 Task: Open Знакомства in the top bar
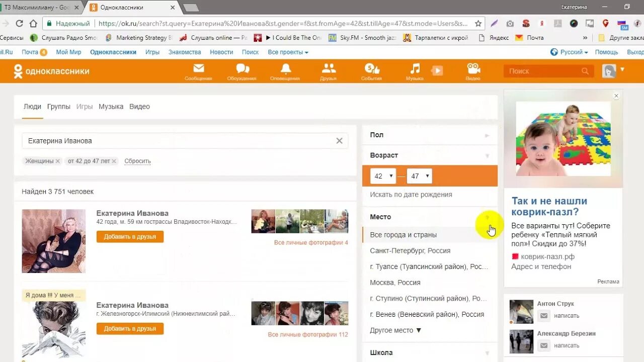(x=185, y=52)
